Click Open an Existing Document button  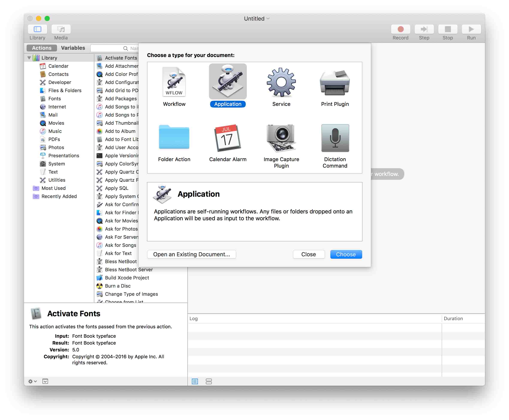(191, 254)
